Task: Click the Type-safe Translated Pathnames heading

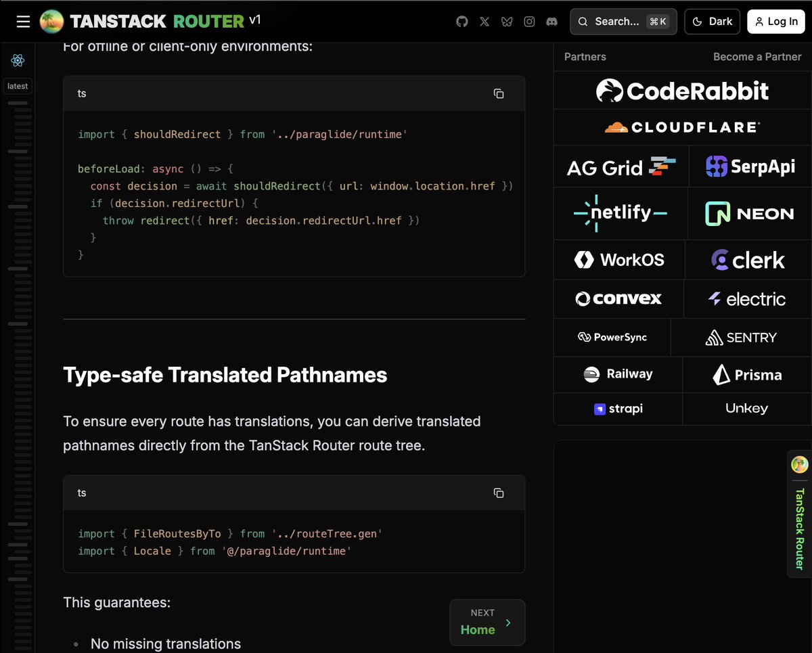Action: click(x=225, y=375)
